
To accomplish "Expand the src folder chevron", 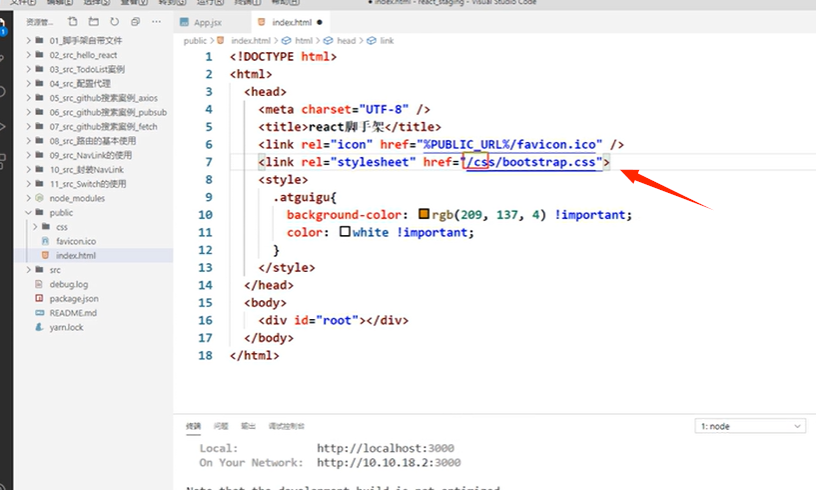I will 29,269.
